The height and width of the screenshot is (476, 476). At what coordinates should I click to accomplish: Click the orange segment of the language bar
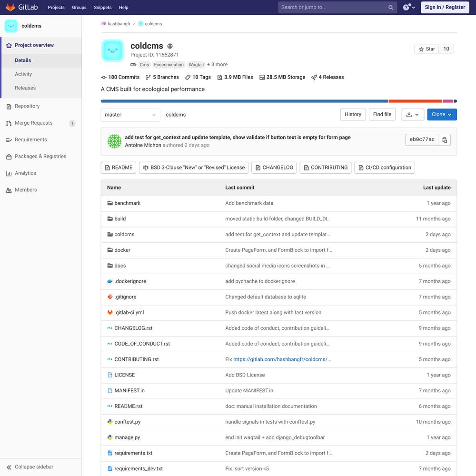click(x=415, y=101)
